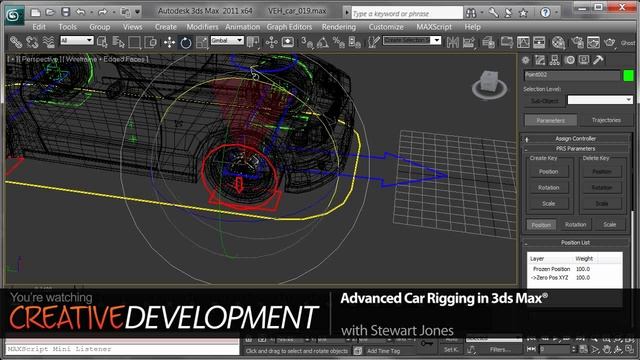Click Create Key Position button

coord(549,172)
